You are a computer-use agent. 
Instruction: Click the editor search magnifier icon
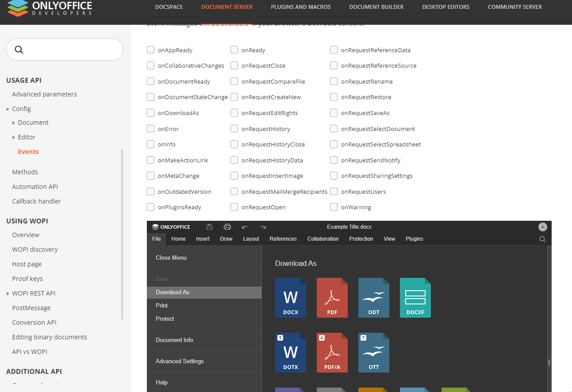(x=543, y=239)
